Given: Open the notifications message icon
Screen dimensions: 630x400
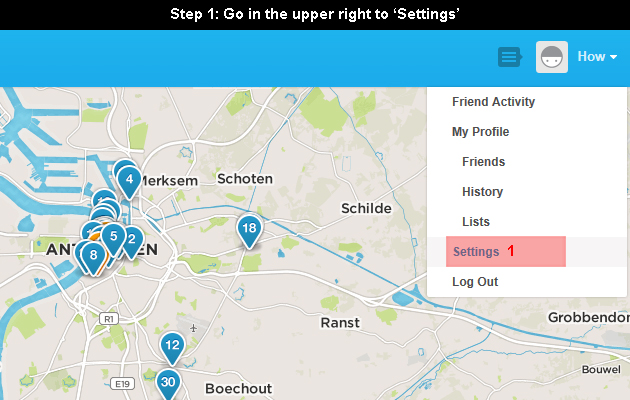Looking at the screenshot, I should click(510, 57).
